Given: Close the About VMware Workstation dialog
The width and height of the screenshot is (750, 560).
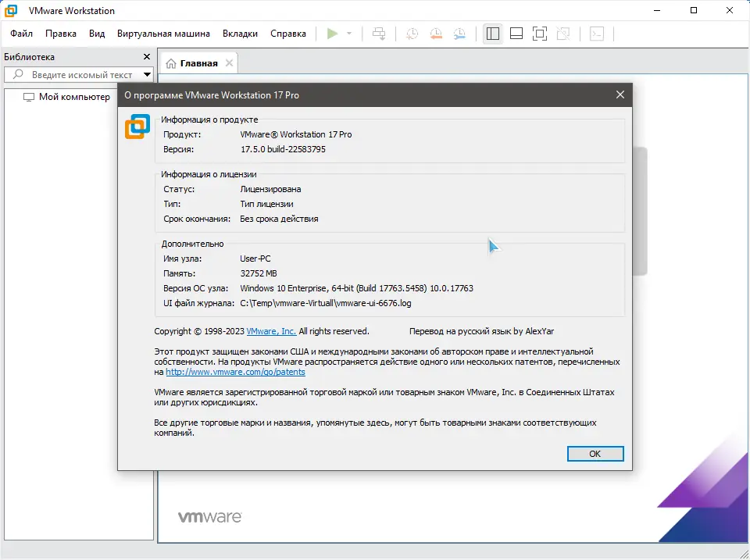Looking at the screenshot, I should coord(620,95).
